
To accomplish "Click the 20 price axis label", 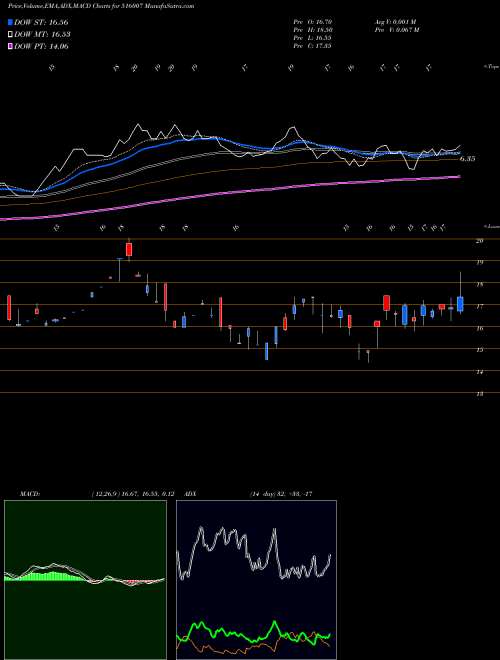I will pos(479,240).
